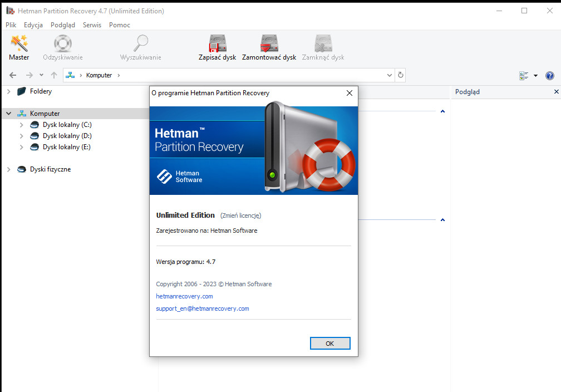The image size is (561, 392).
Task: Open the Pomoc menu
Action: tap(120, 25)
